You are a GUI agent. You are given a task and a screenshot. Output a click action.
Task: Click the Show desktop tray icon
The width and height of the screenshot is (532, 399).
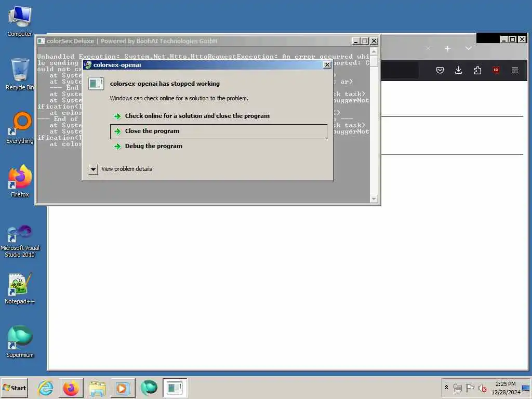(x=526, y=388)
